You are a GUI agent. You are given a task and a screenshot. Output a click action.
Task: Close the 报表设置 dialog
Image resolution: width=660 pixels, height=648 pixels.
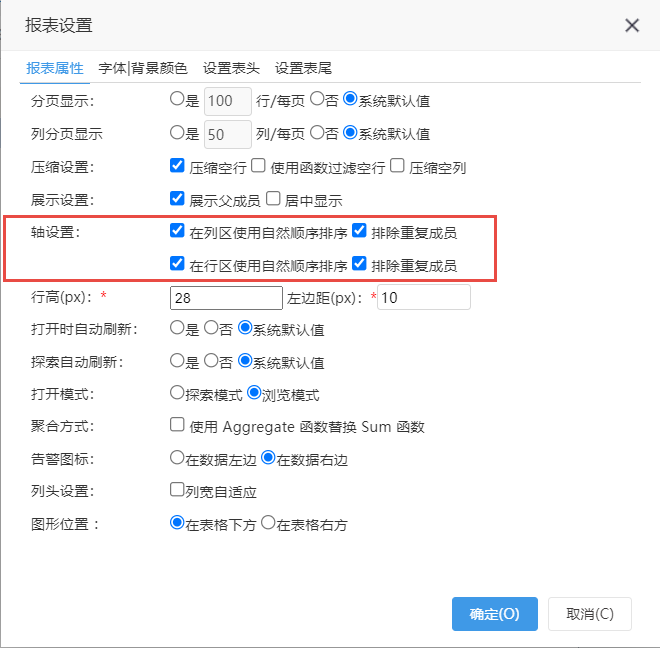point(632,25)
